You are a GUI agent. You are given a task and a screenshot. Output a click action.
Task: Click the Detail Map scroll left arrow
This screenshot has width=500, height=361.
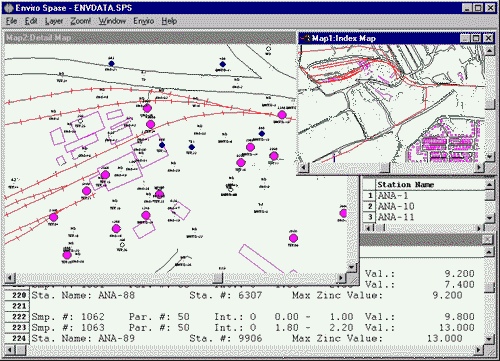pos(10,277)
